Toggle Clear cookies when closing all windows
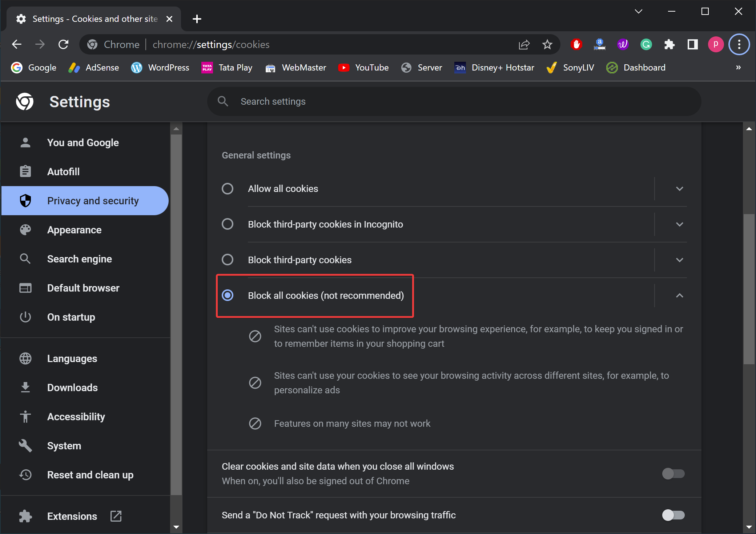 673,474
